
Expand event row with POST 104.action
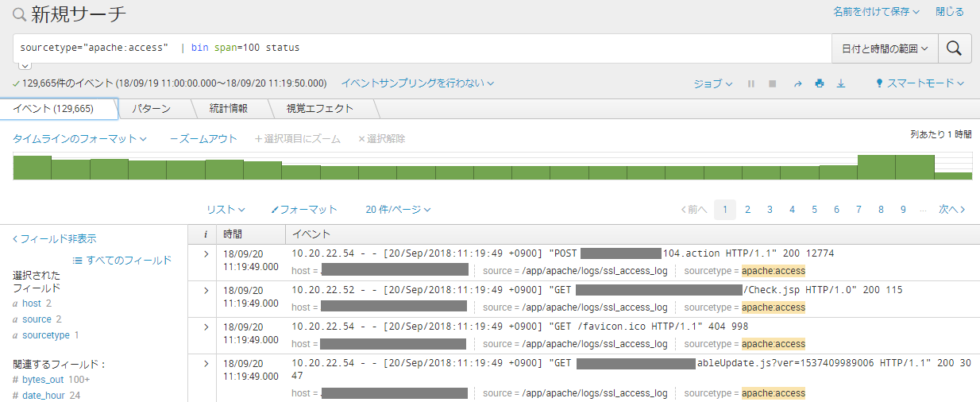[x=206, y=253]
